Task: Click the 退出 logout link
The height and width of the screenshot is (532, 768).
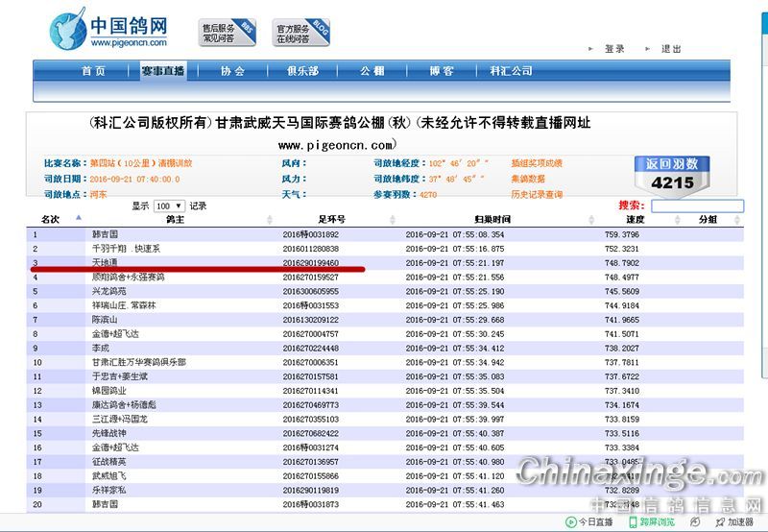Action: point(671,48)
